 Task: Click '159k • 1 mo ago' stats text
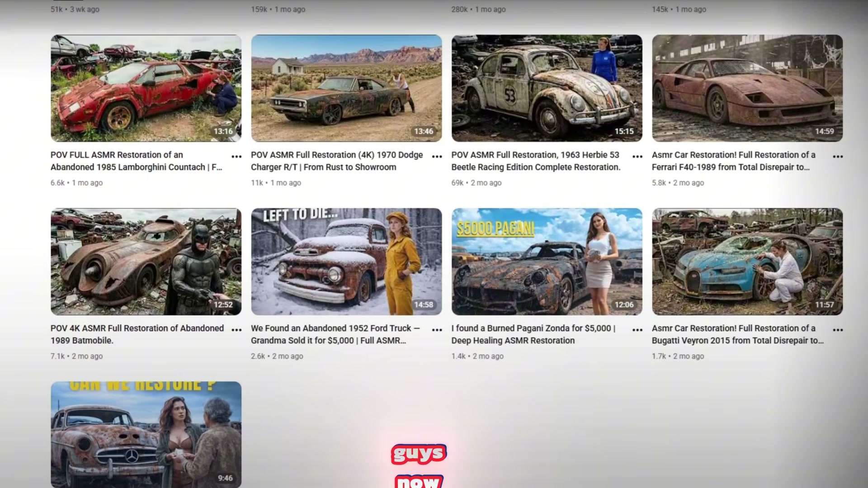coord(278,9)
